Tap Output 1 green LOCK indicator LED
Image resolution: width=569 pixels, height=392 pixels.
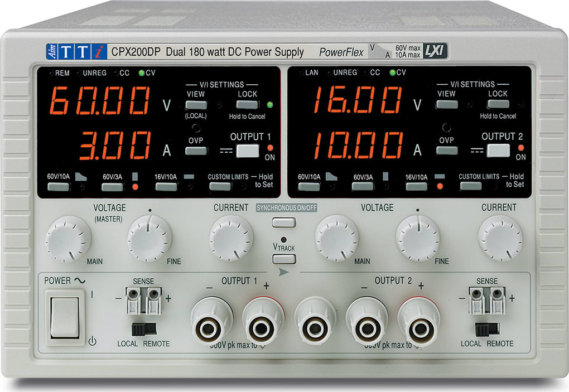coord(269,105)
